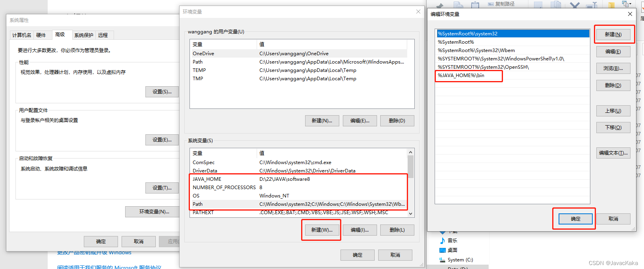
Task: Select the %SystemRoot% entry
Action: 513,42
